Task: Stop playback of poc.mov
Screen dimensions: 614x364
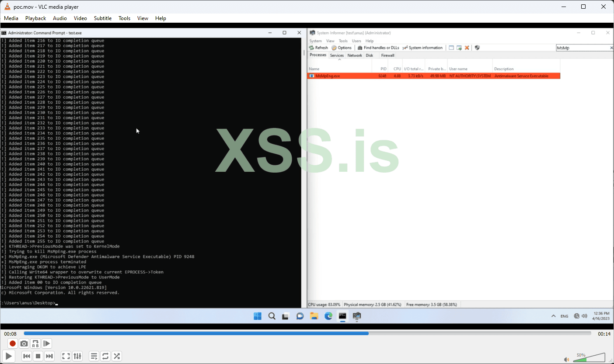Action: (x=38, y=356)
